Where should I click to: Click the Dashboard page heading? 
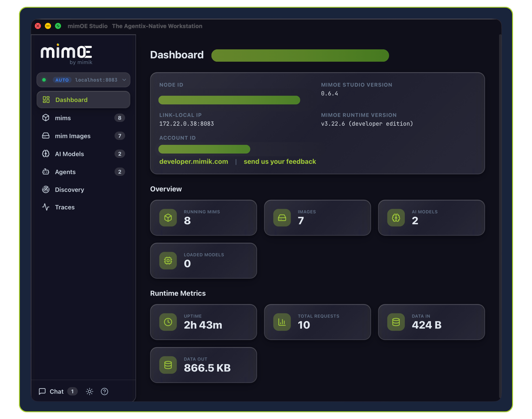tap(177, 55)
